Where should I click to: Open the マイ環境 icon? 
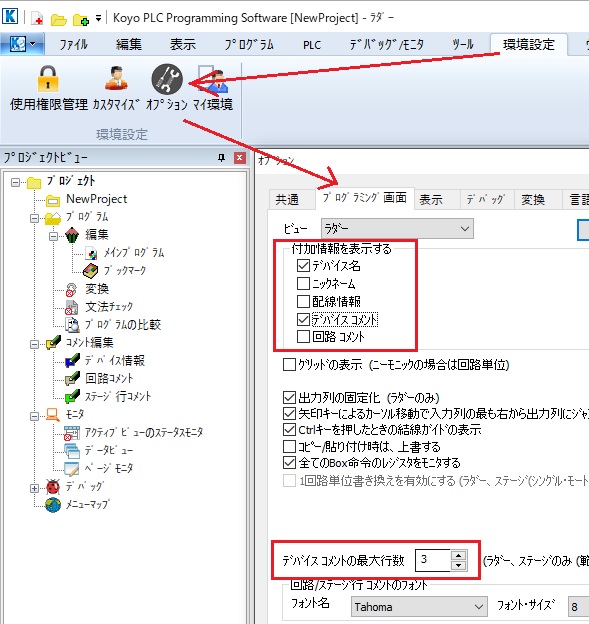point(213,80)
